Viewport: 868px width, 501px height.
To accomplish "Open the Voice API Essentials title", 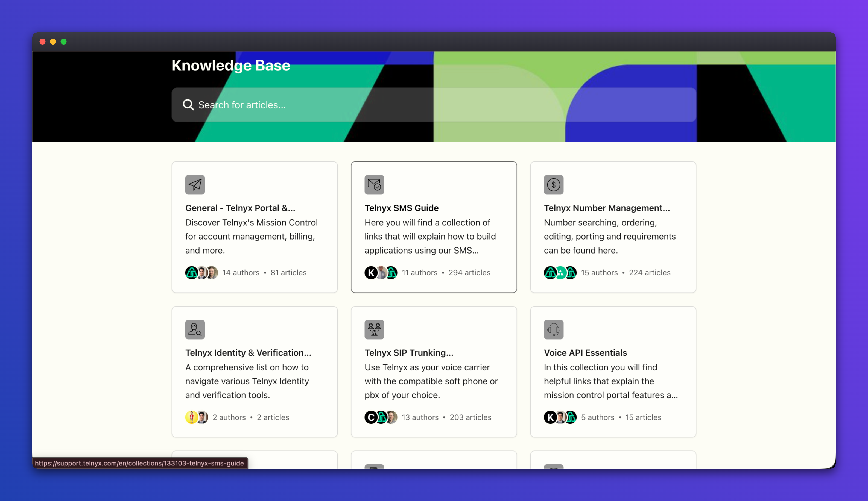I will 585,352.
